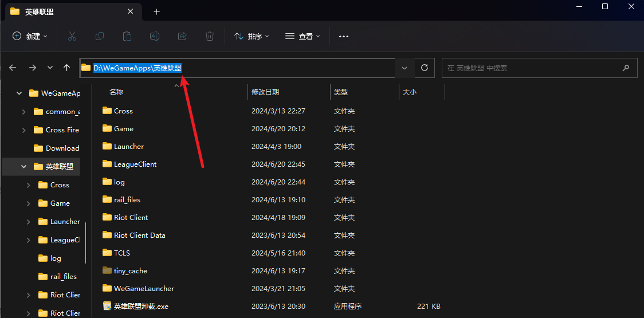
Task: Select the WeGameLauncher folder name
Action: click(144, 288)
